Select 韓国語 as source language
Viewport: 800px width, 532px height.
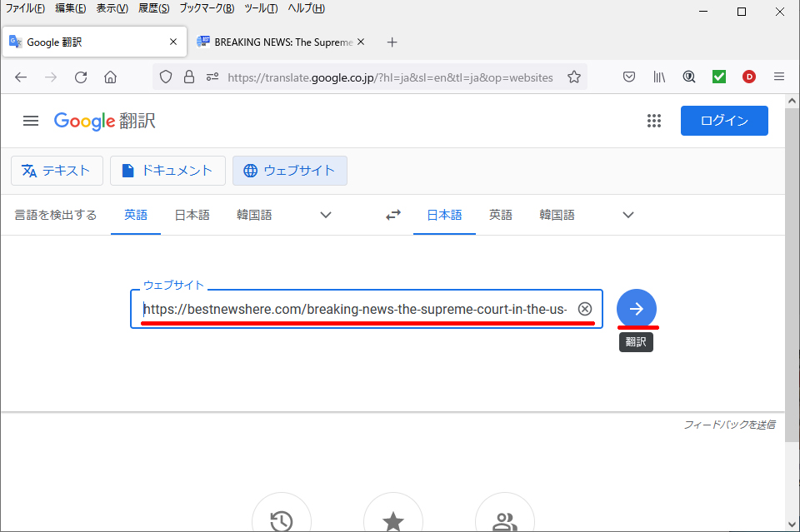pyautogui.click(x=254, y=215)
